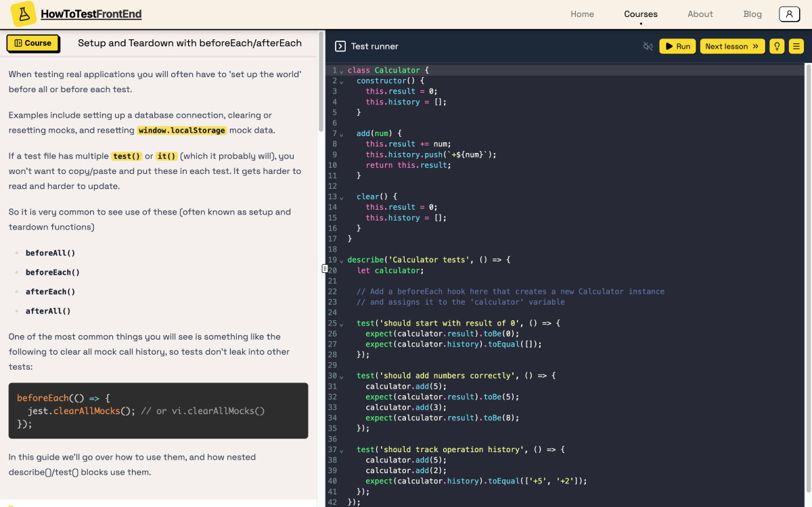
Task: Unmute the test runner speaker icon
Action: tap(648, 46)
